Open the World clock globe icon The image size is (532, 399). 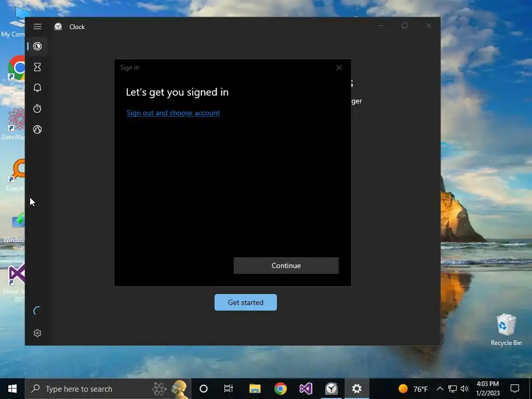tap(37, 129)
